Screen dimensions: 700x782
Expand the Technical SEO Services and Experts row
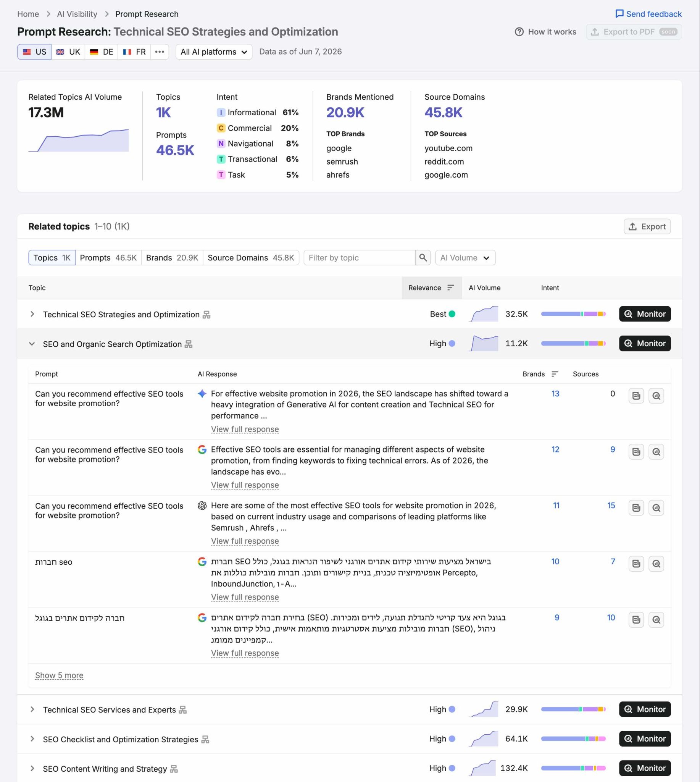coord(32,709)
